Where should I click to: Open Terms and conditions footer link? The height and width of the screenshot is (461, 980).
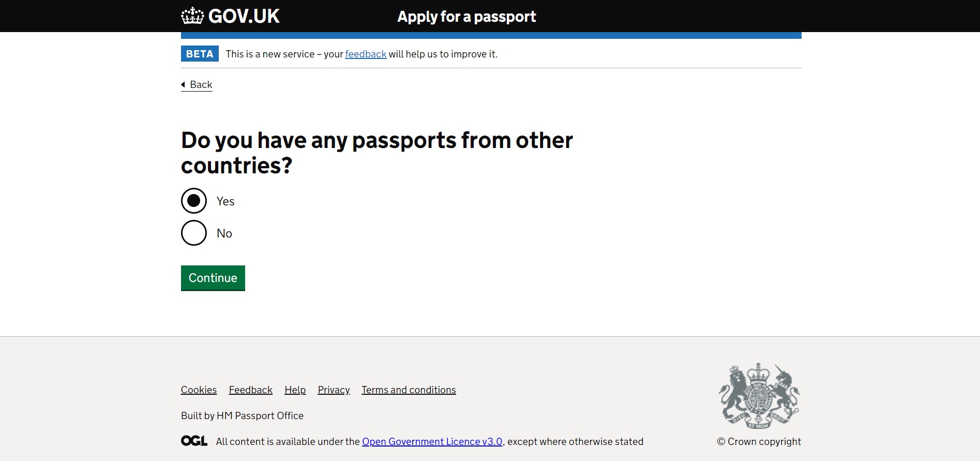pos(409,390)
